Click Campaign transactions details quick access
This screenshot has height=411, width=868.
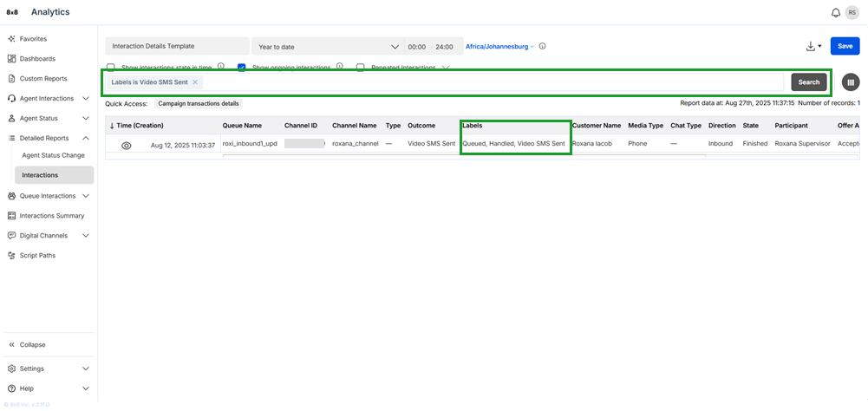pos(199,103)
